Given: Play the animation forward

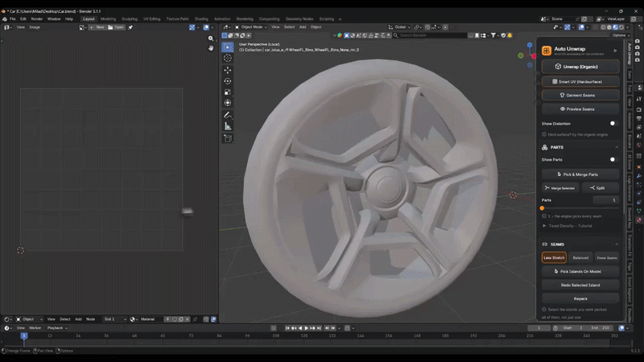Looking at the screenshot, I should tap(307, 328).
